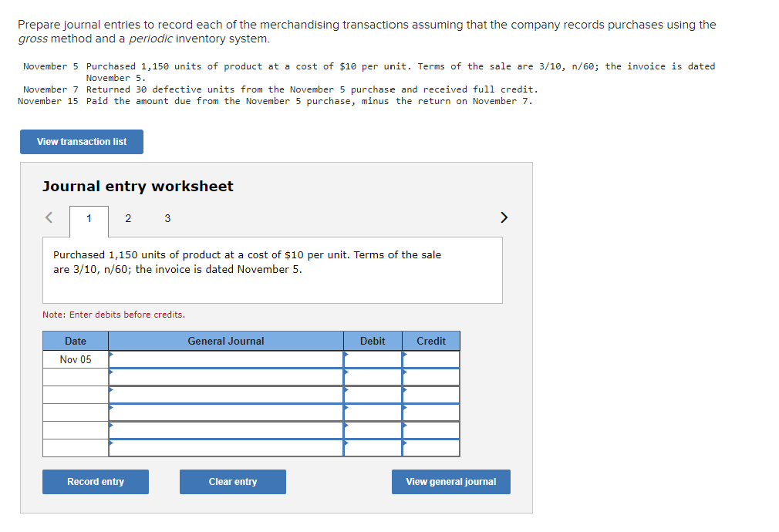The image size is (779, 532).
Task: Click the left navigation chevron
Action: tap(48, 217)
